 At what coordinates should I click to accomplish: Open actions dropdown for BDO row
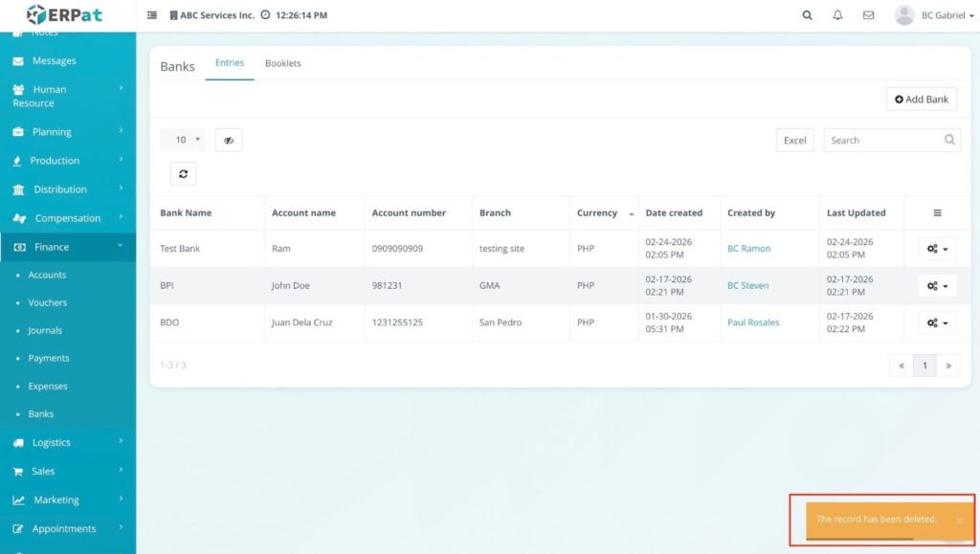937,322
